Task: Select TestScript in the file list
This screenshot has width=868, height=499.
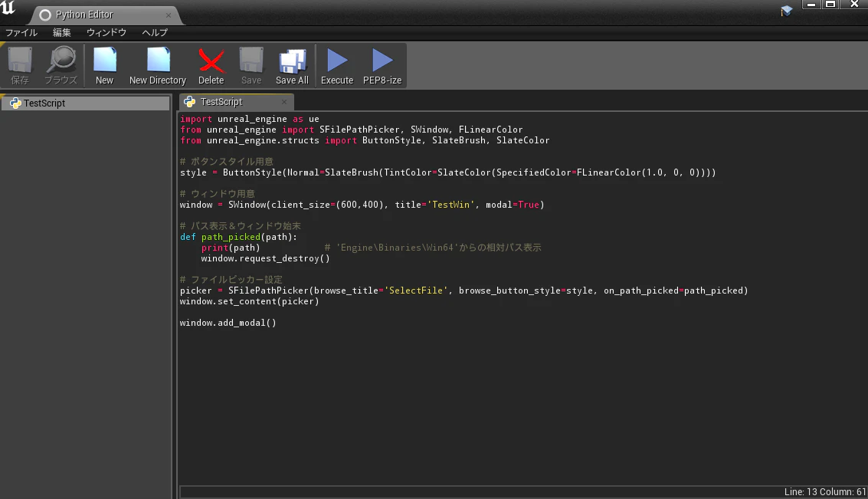Action: tap(86, 103)
